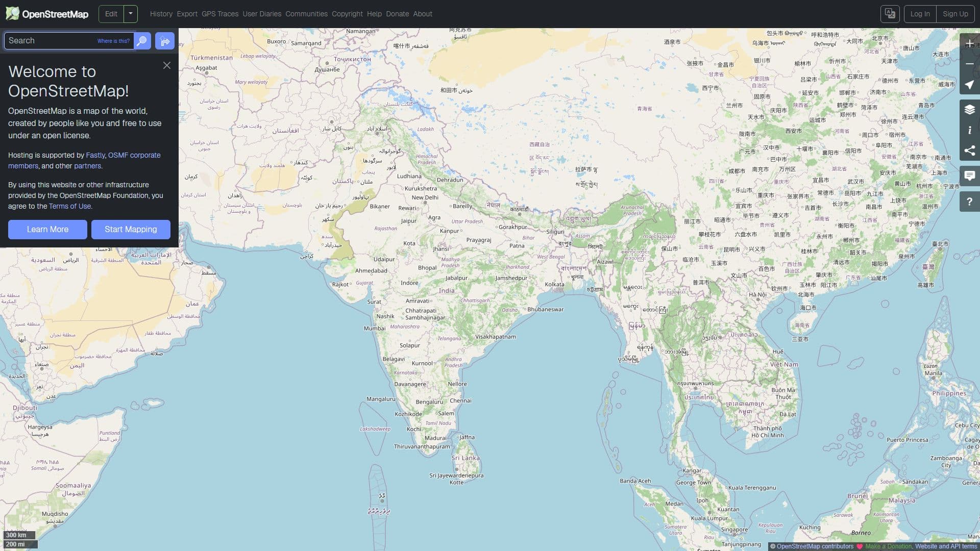The height and width of the screenshot is (551, 980).
Task: Open the History menu item
Action: click(x=161, y=14)
